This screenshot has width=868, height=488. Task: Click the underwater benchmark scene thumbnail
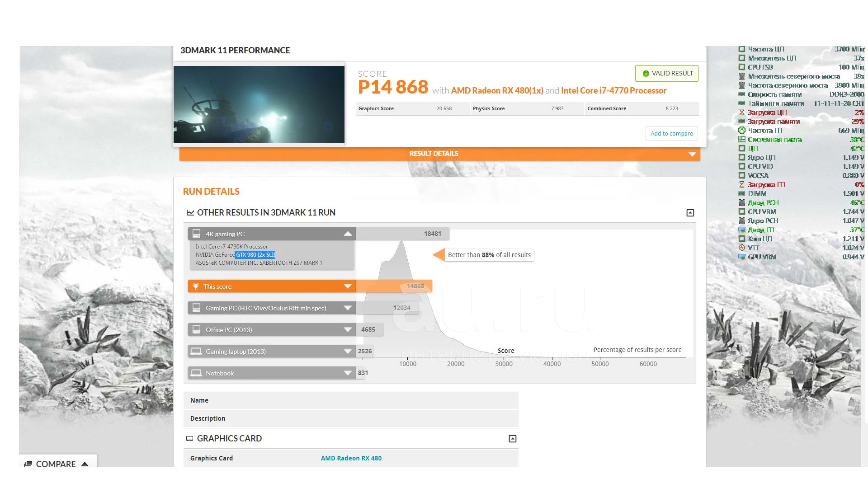coord(259,104)
